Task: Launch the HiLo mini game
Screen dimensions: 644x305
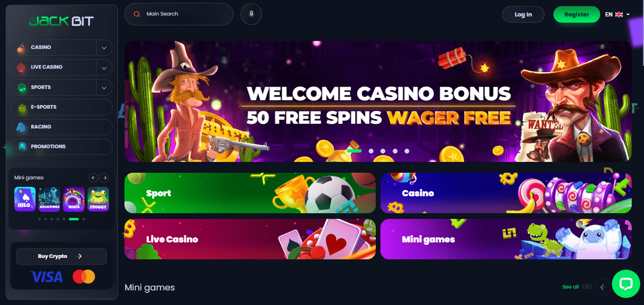Action: coord(25,199)
